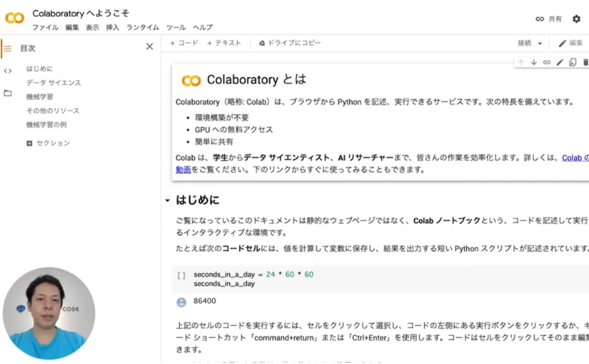The height and width of the screenshot is (364, 589).
Task: Click the Colab logo in the header
Action: coord(14,18)
